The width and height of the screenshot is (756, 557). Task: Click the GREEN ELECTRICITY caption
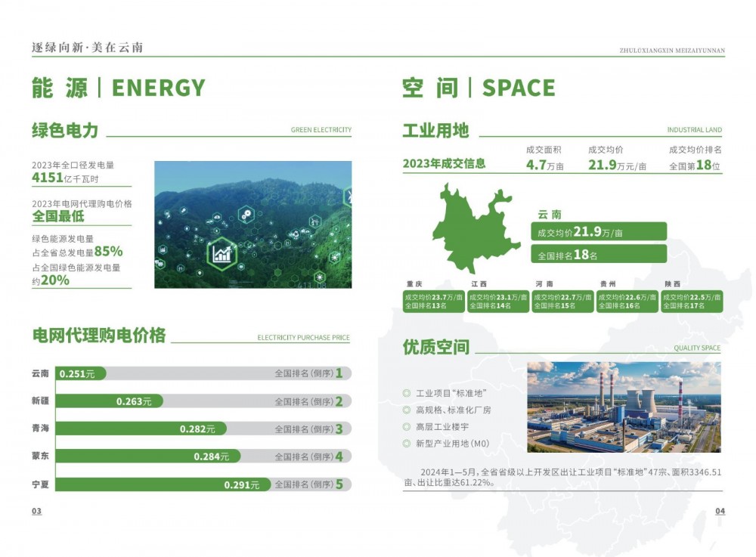click(x=321, y=129)
